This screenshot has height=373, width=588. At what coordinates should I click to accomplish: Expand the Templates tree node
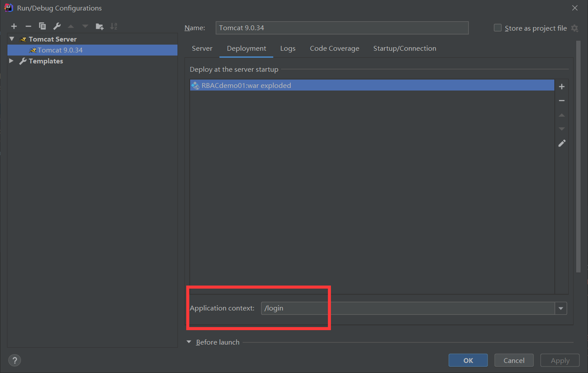click(12, 61)
